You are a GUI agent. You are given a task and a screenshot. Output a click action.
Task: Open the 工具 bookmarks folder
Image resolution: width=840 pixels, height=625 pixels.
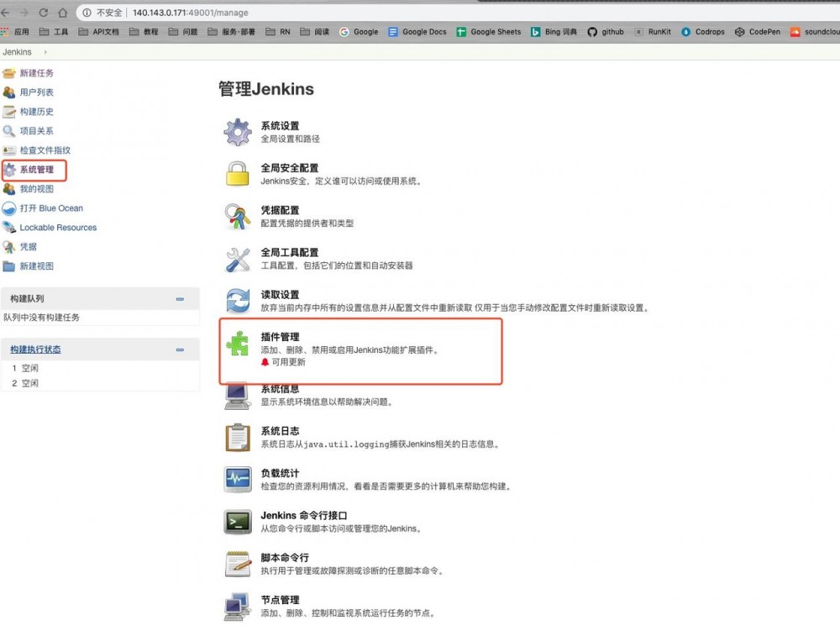[54, 32]
